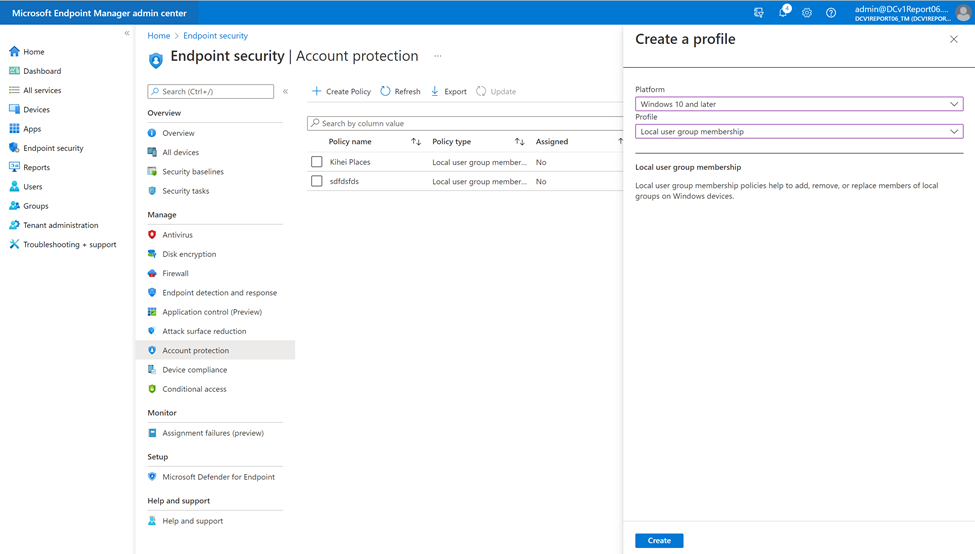Click the Home icon in left navigation
Viewport: 975px width, 554px height.
coord(14,52)
